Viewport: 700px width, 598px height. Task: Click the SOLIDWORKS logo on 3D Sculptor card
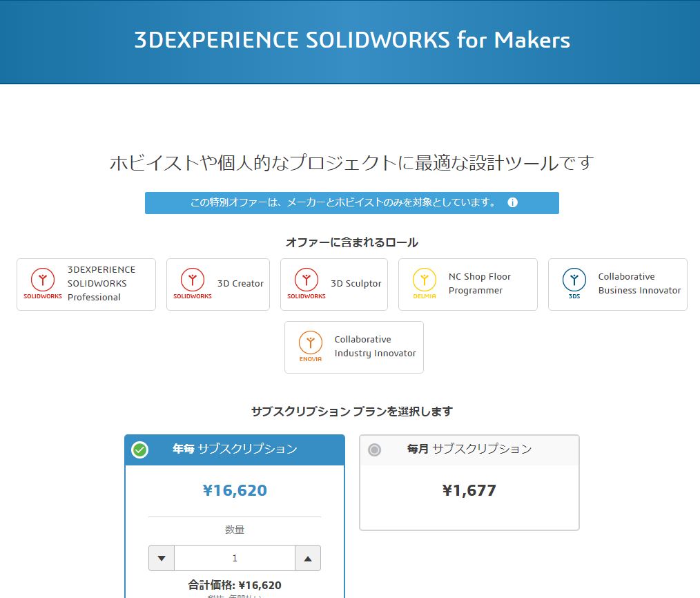(307, 284)
